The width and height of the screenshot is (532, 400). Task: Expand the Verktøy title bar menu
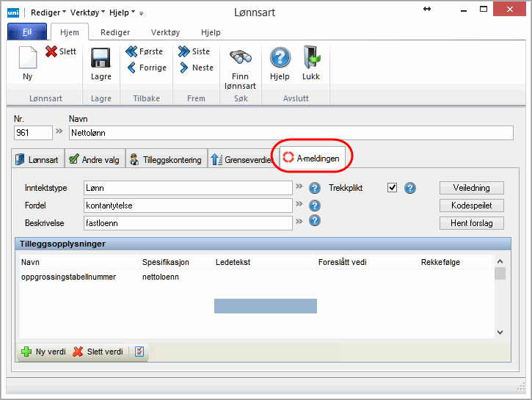pos(87,12)
